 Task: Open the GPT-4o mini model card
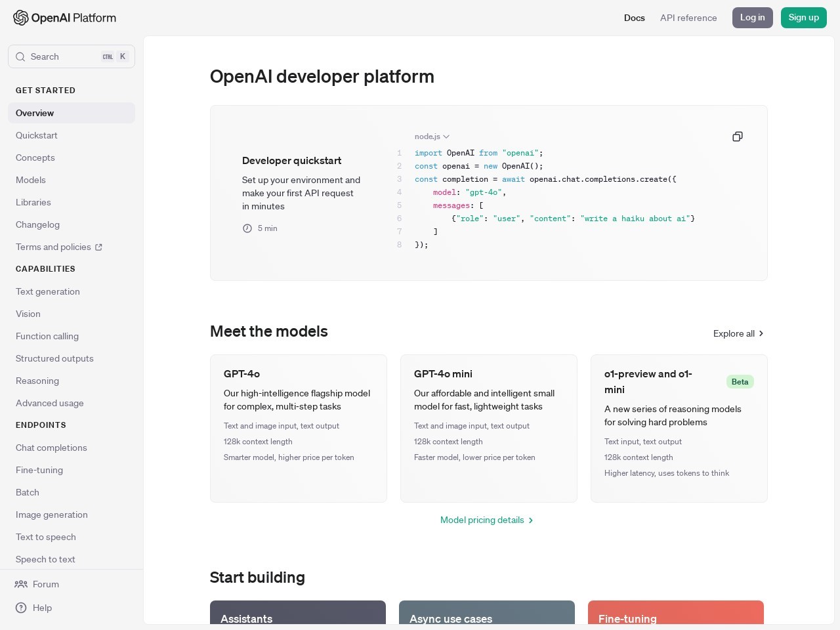489,429
